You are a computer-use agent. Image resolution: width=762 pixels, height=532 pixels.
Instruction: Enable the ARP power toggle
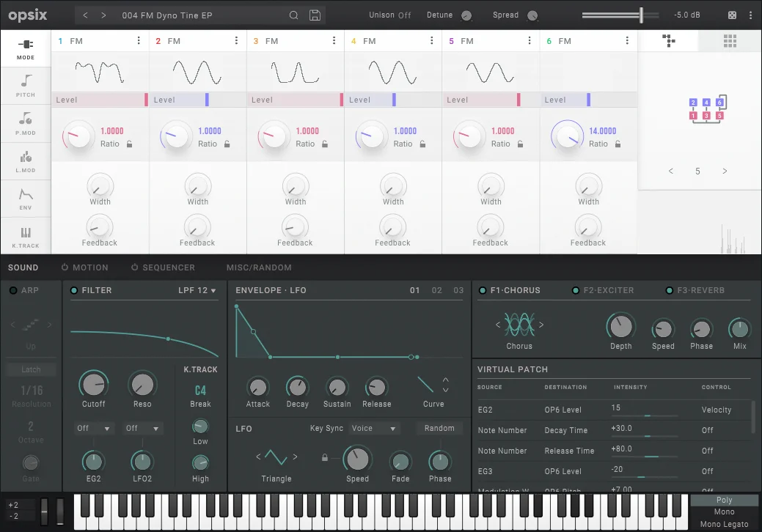12,291
